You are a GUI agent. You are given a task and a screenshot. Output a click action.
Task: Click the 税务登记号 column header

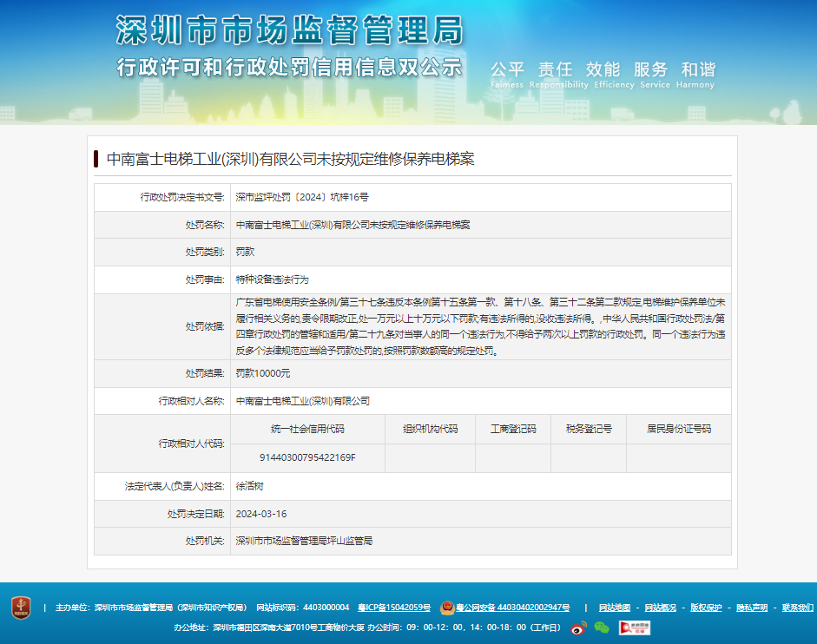(589, 430)
